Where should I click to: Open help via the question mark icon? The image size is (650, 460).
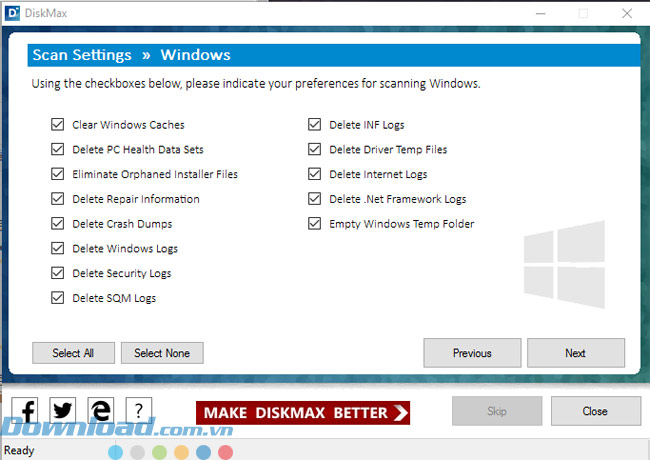click(x=139, y=410)
